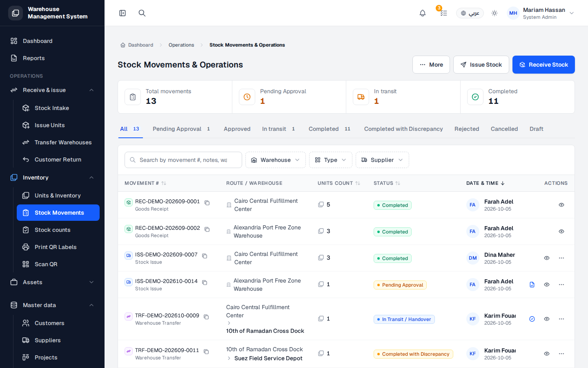
Task: Open Mariam Hassan user menu
Action: (541, 13)
